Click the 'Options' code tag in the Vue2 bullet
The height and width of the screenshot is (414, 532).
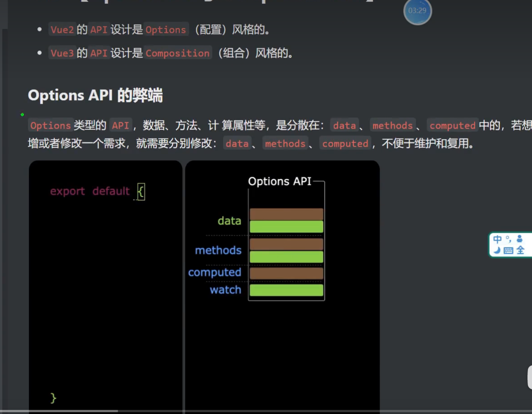coord(166,30)
